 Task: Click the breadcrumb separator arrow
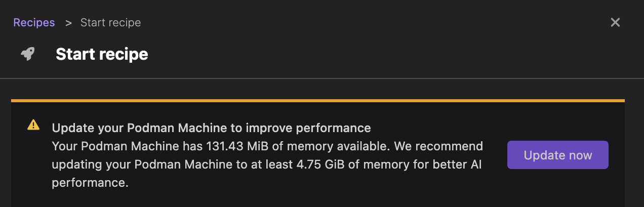click(x=68, y=23)
